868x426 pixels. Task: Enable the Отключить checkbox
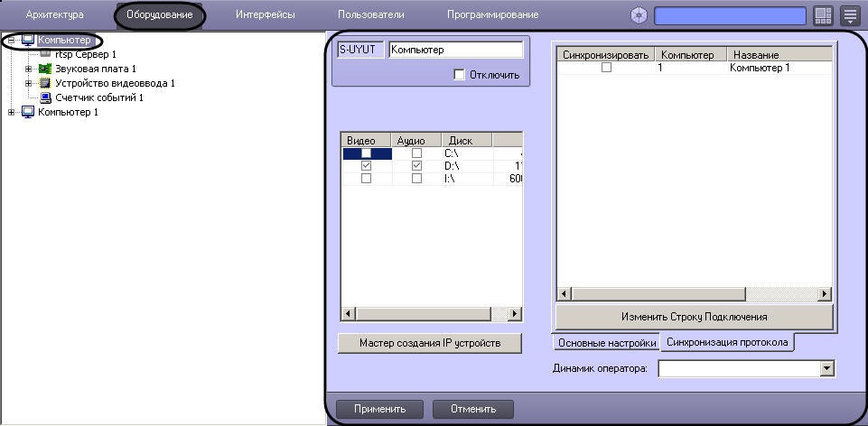[x=459, y=75]
